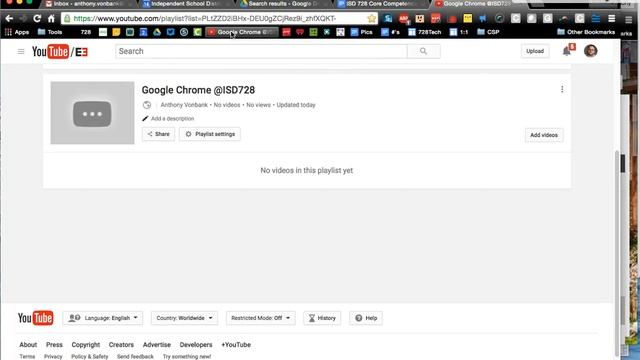Open the Google Chrome YouTube playlist bookmark
Image resolution: width=640 pixels, height=360 pixels.
(242, 32)
